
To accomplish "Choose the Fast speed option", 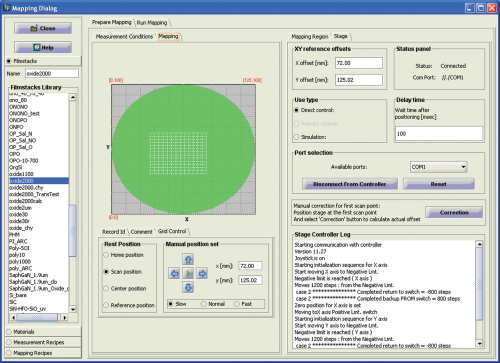I will [237, 304].
